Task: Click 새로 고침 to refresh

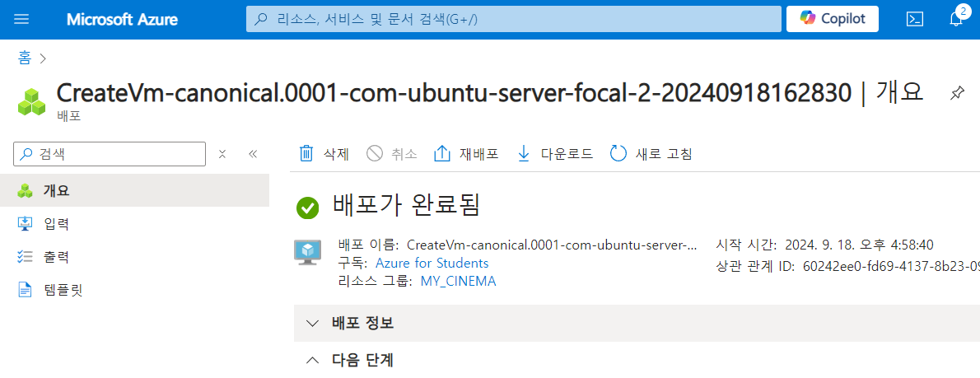Action: click(x=651, y=154)
